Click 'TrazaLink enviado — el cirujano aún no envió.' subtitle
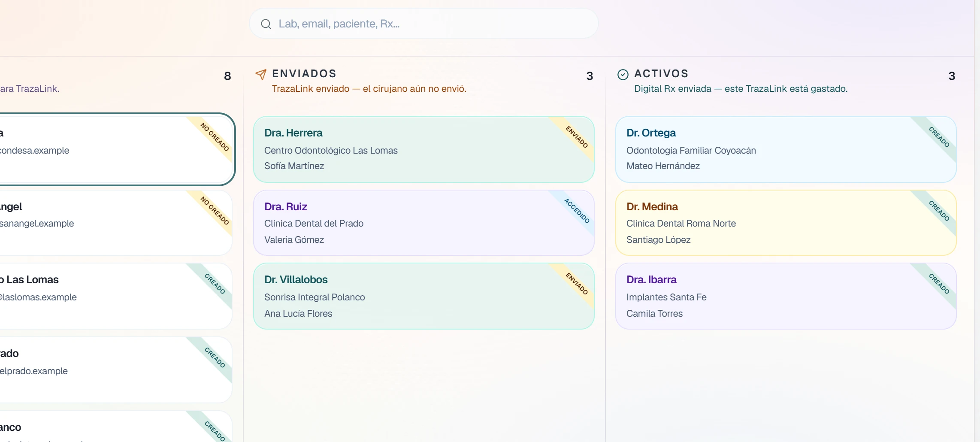 click(x=369, y=88)
